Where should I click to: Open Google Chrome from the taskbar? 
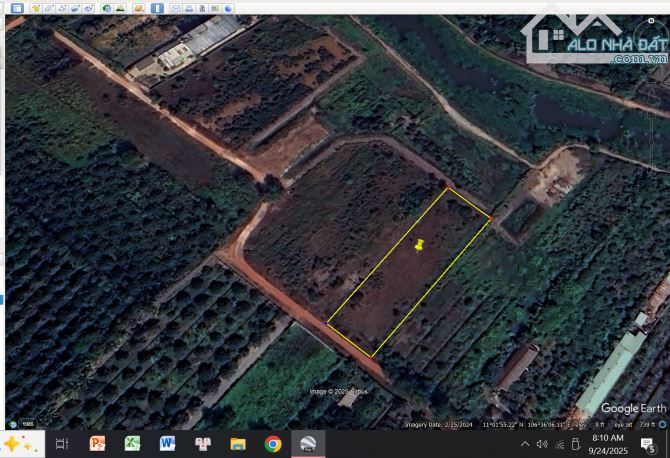273,444
